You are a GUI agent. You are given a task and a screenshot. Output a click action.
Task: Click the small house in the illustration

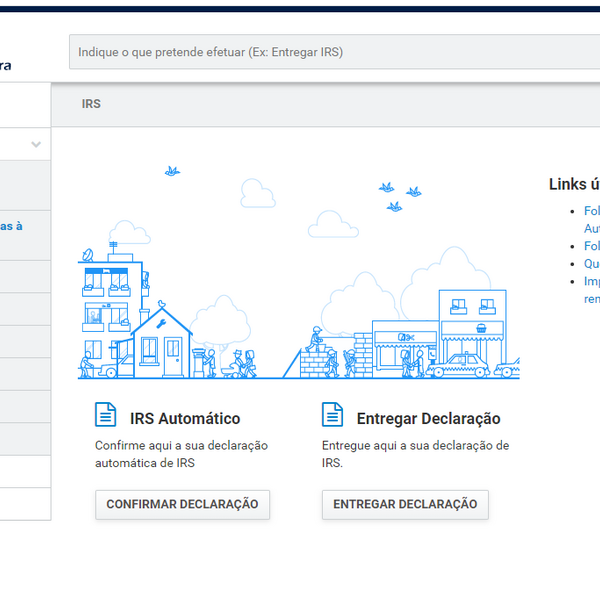(x=162, y=343)
